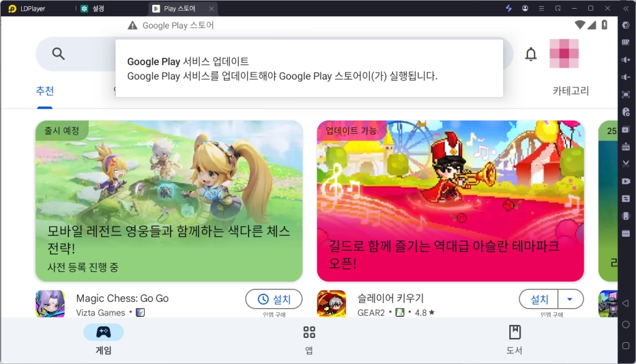The image size is (636, 364).
Task: Open the multi-instance manager icon
Action: coord(626,129)
